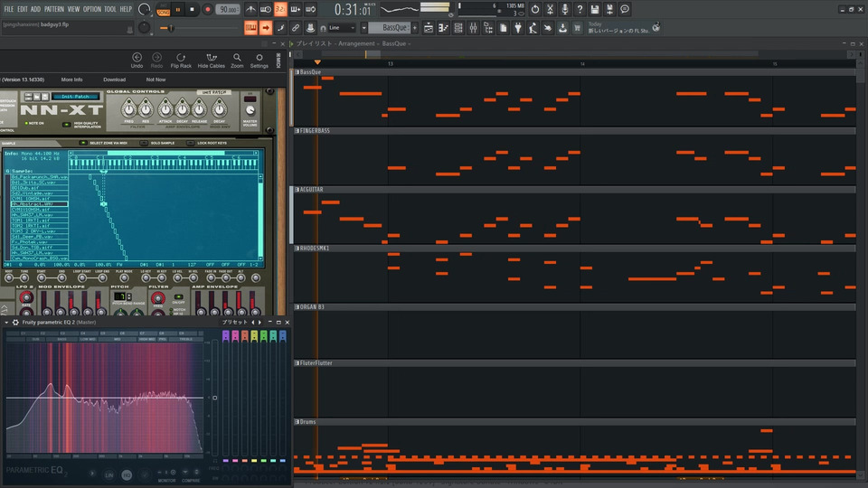This screenshot has height=488, width=868.
Task: Toggle the link/multilink controllers icon
Action: tap(296, 28)
